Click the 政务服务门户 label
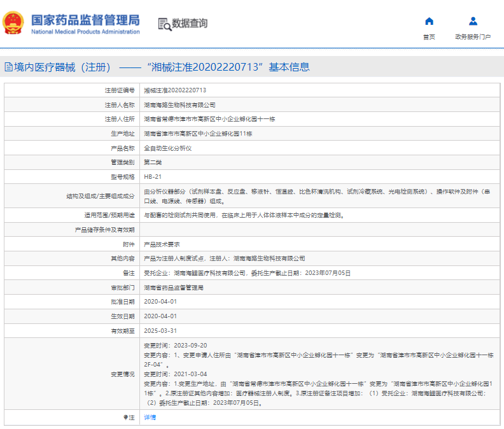504x429 pixels. (473, 37)
